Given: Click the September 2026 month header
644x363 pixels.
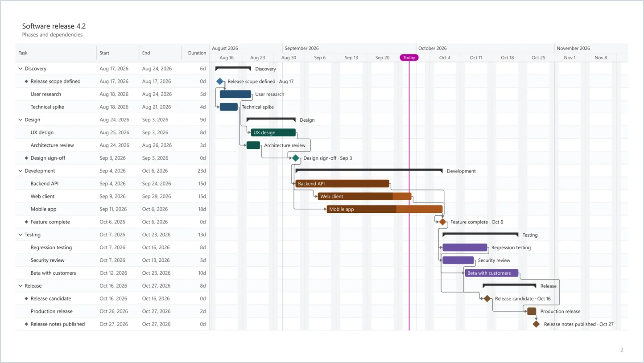Looking at the screenshot, I should pos(301,48).
